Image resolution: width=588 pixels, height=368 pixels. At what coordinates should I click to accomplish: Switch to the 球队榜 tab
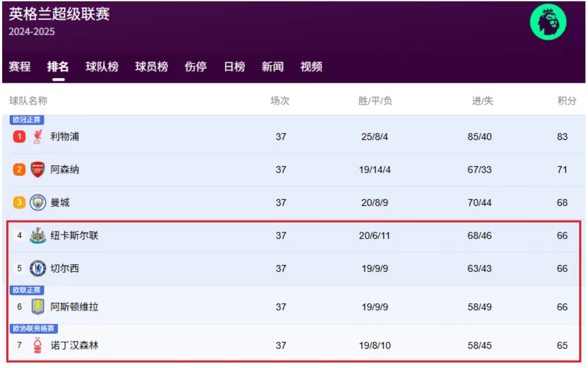pos(102,67)
